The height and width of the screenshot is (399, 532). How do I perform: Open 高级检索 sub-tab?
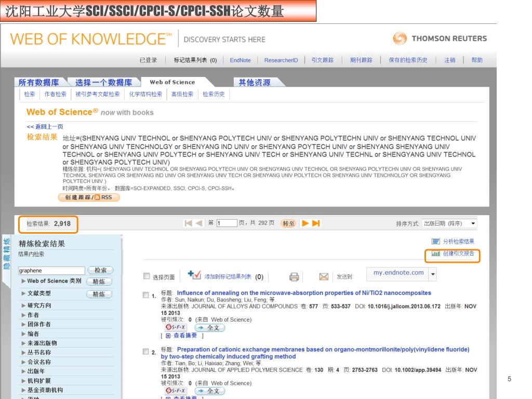182,94
